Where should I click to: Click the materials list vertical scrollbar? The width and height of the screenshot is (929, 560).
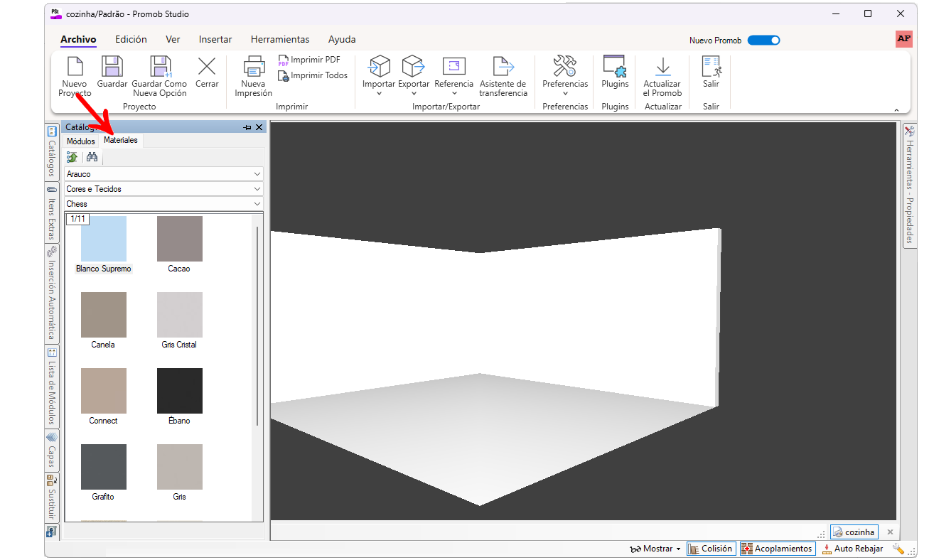257,325
